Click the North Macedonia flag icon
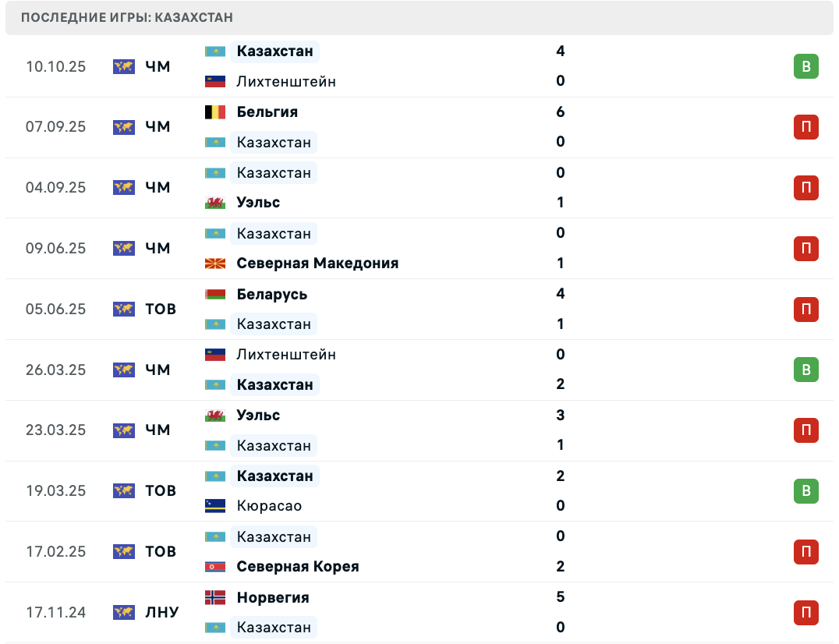This screenshot has height=644, width=839. click(x=214, y=264)
